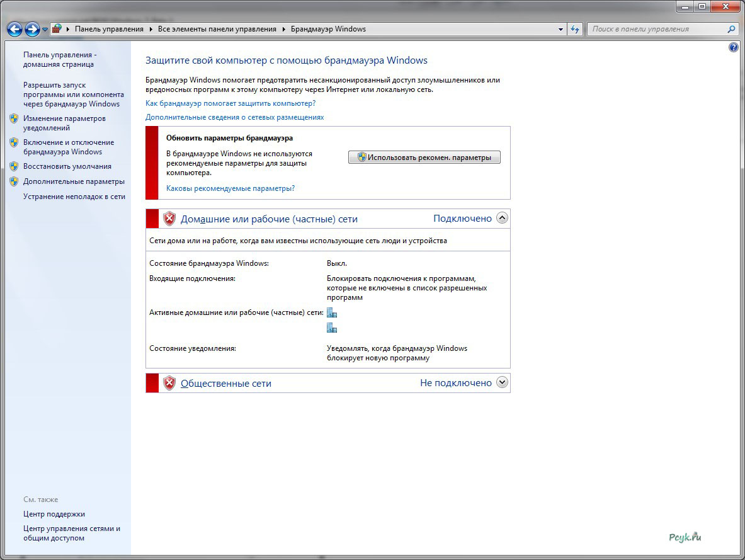This screenshot has width=745, height=560.
Task: Open 'Как брандмауэр помогает защитить компьютер?' link
Action: pos(230,103)
